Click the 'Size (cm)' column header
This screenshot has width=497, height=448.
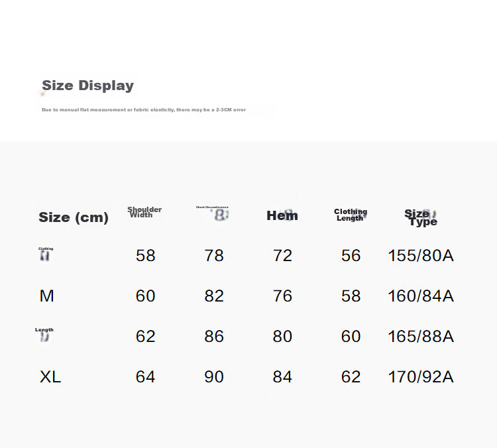point(74,217)
